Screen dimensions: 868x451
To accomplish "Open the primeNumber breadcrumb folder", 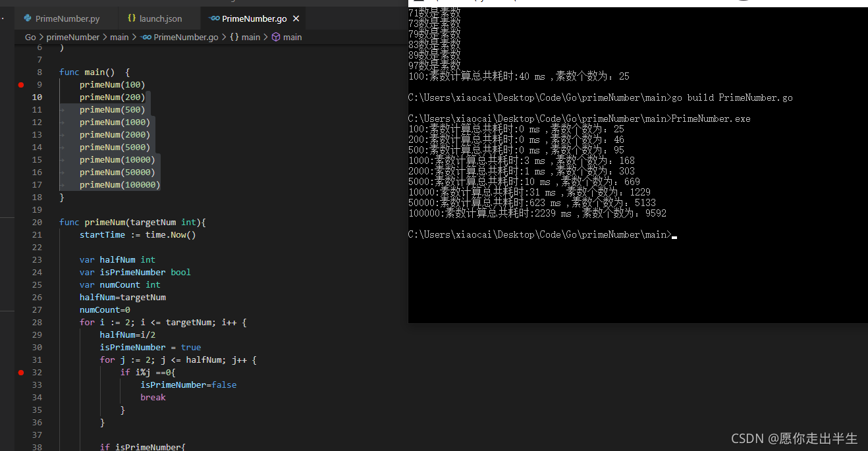I will pyautogui.click(x=72, y=37).
